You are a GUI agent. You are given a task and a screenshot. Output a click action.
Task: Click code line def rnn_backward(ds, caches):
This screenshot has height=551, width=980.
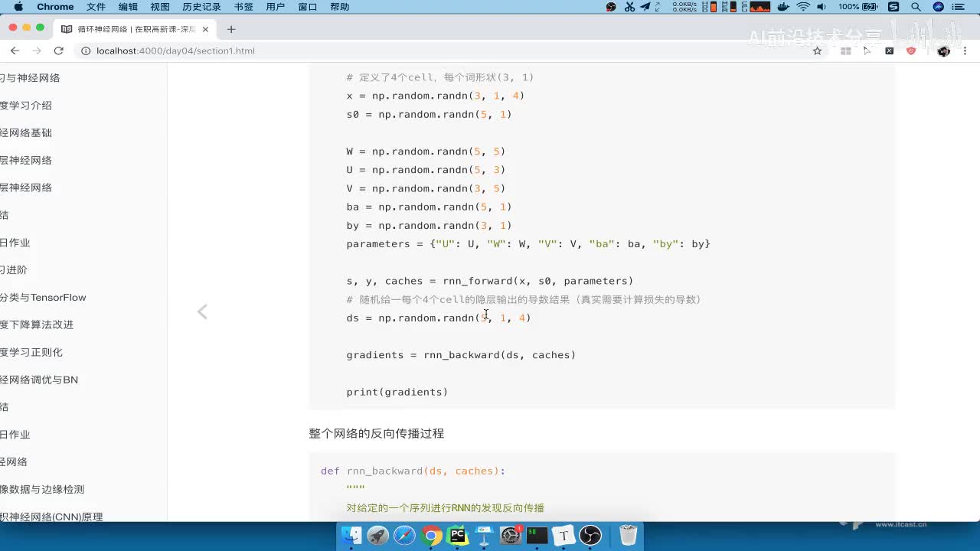coord(413,471)
